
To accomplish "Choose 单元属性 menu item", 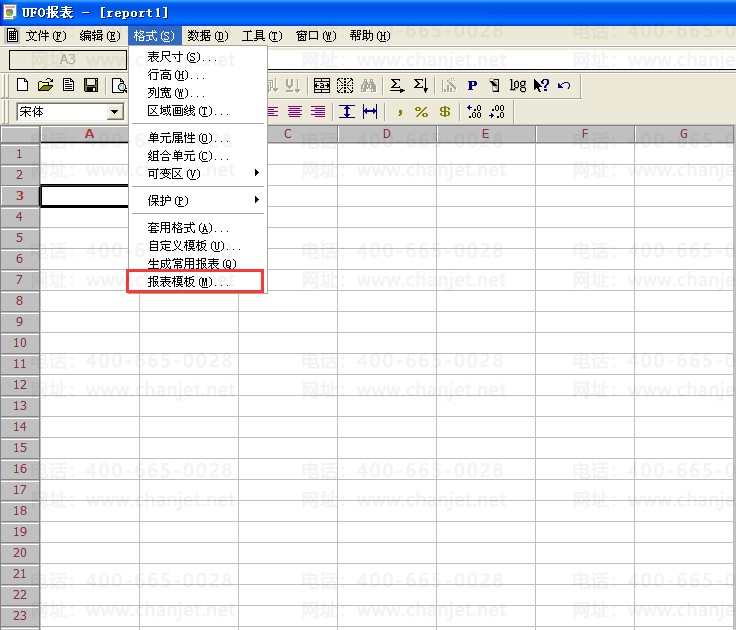I will coord(197,138).
